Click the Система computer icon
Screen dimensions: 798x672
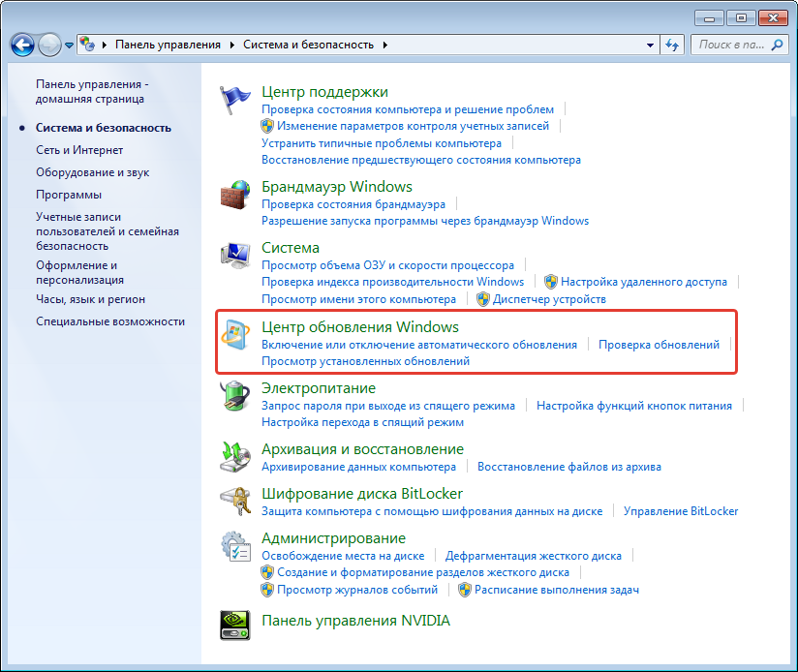[x=235, y=258]
